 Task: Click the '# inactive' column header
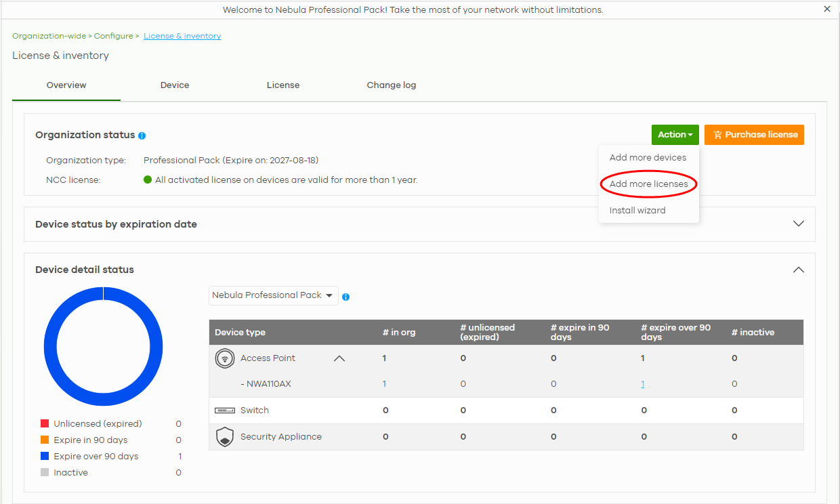753,333
